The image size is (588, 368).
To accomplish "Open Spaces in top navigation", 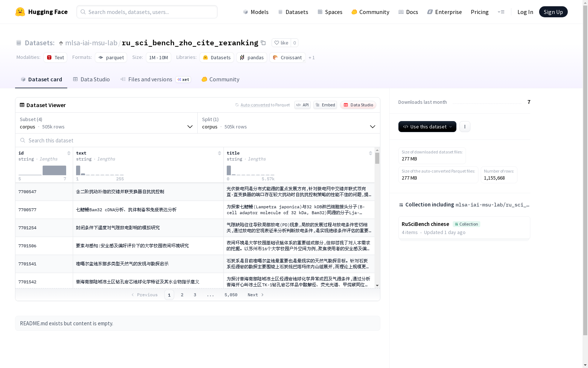I will coord(330,12).
